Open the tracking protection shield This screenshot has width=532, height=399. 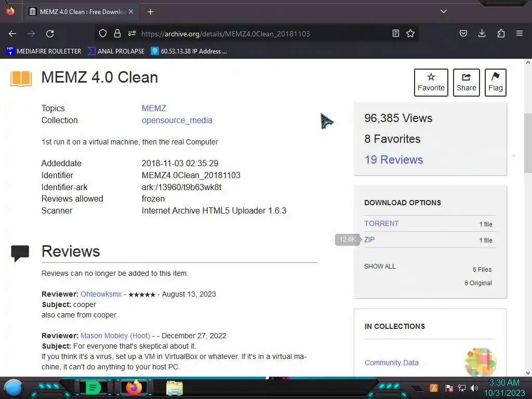pos(103,33)
